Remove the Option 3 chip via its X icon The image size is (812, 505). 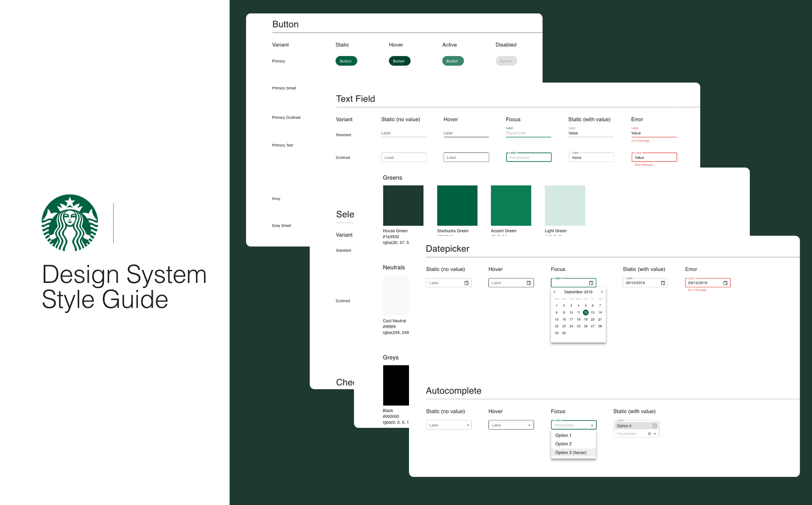[654, 425]
